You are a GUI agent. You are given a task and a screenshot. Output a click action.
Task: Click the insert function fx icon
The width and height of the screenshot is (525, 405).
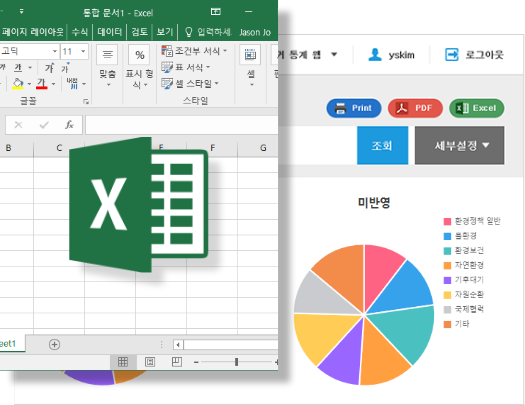69,125
